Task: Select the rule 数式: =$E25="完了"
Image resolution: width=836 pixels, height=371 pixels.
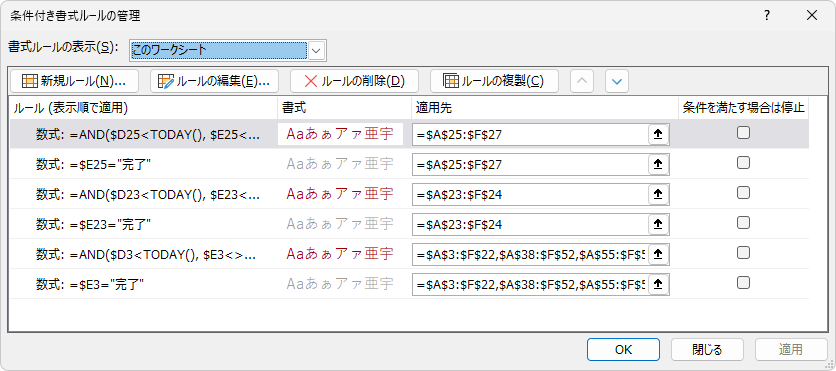Action: [x=93, y=165]
